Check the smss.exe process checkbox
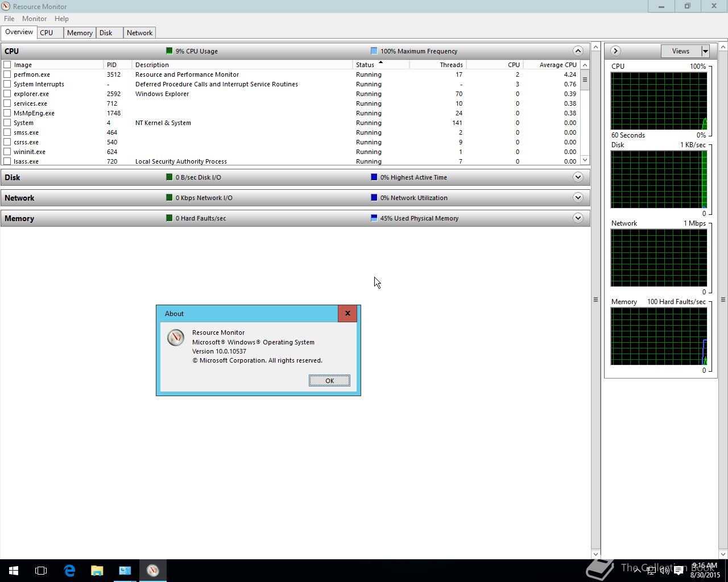 [7, 132]
